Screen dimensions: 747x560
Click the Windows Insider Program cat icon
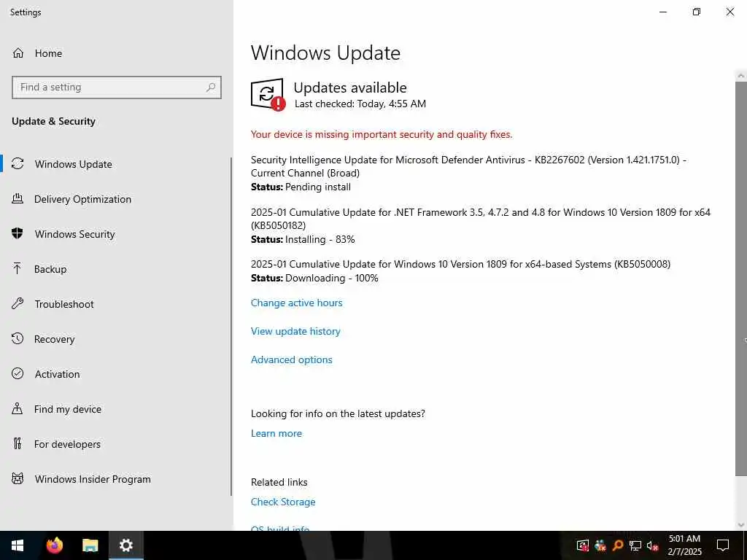18,479
